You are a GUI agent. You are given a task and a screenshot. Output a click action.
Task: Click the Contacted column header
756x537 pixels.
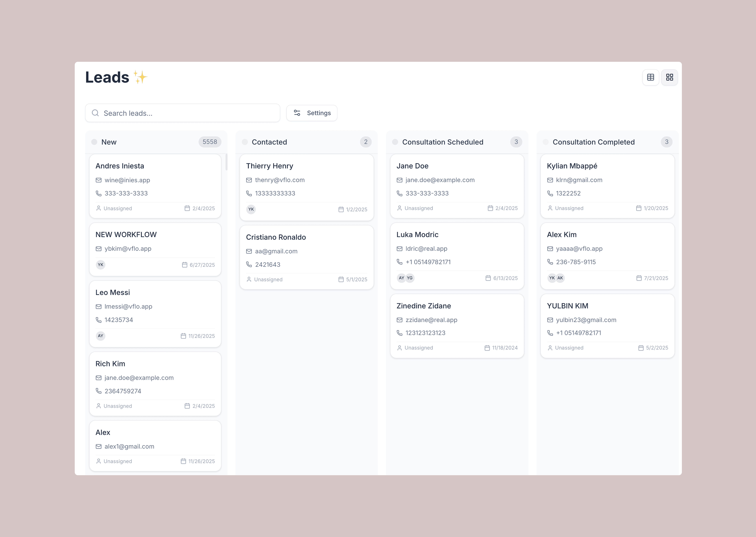307,142
